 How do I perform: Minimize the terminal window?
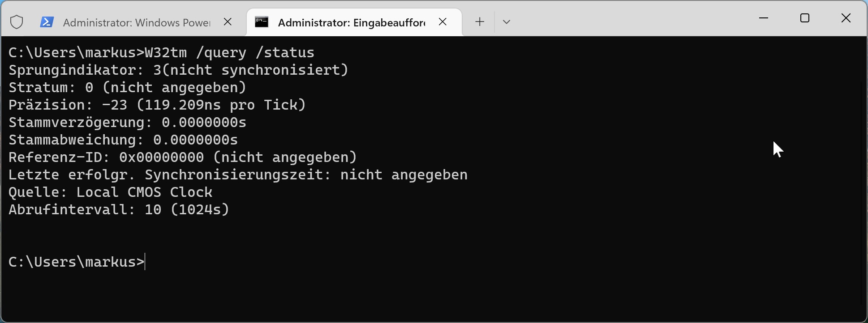[x=764, y=18]
